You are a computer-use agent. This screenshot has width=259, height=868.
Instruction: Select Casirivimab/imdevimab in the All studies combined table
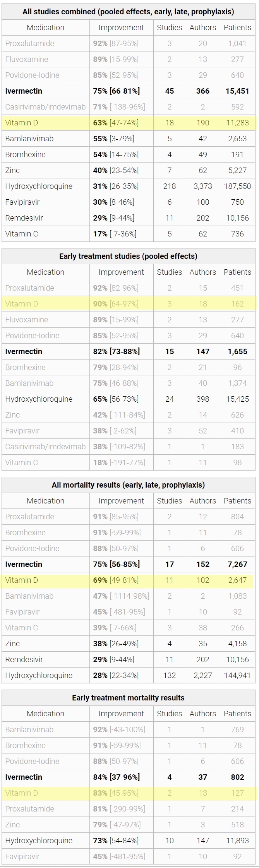click(45, 107)
